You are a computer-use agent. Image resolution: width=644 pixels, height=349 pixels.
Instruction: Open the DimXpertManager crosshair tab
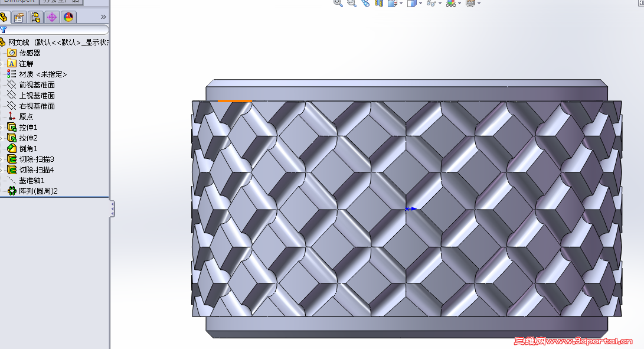pyautogui.click(x=52, y=17)
